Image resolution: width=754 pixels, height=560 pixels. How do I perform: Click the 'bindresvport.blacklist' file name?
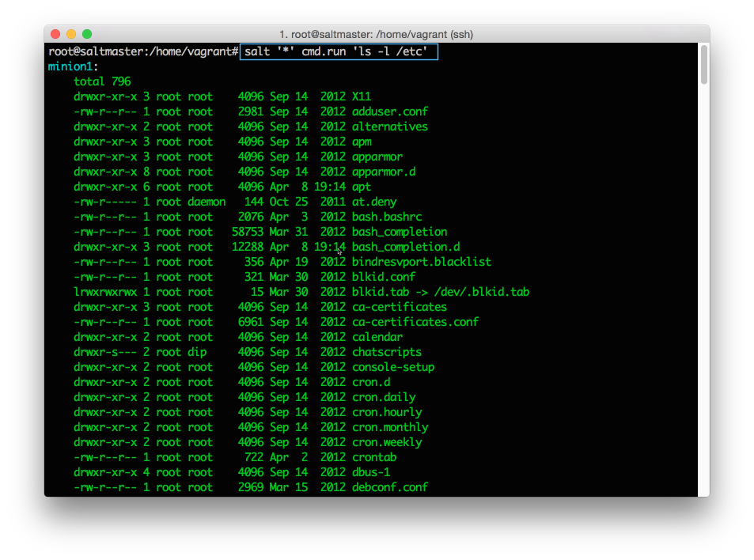click(x=421, y=262)
